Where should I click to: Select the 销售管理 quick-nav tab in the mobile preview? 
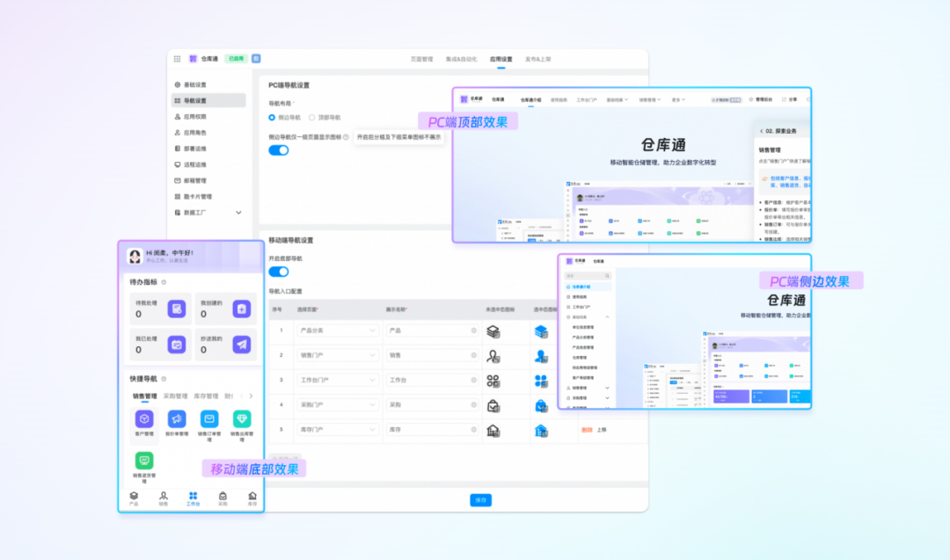pyautogui.click(x=145, y=396)
